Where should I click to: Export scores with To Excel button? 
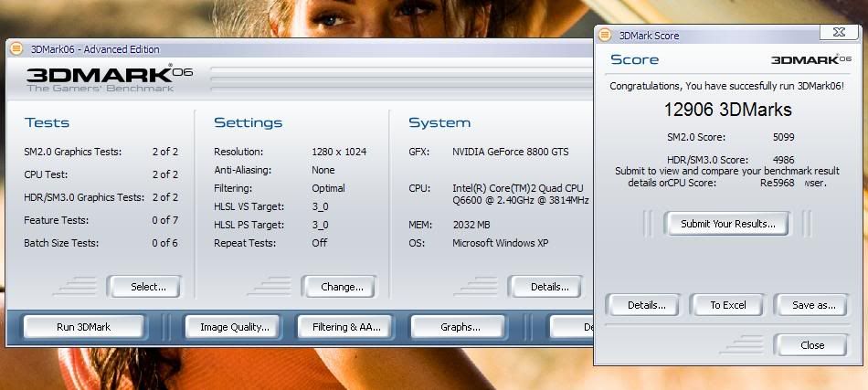pyautogui.click(x=727, y=305)
